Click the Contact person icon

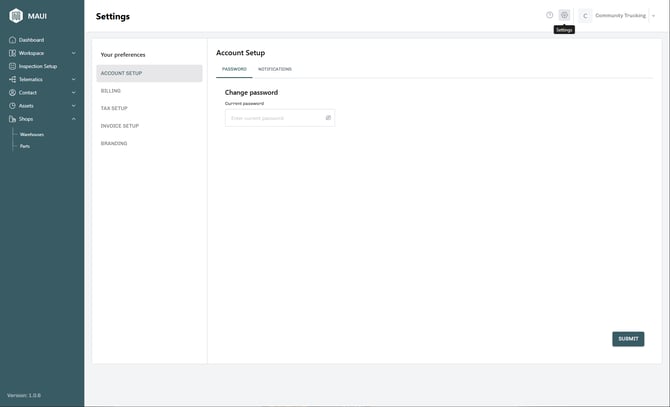coord(12,92)
